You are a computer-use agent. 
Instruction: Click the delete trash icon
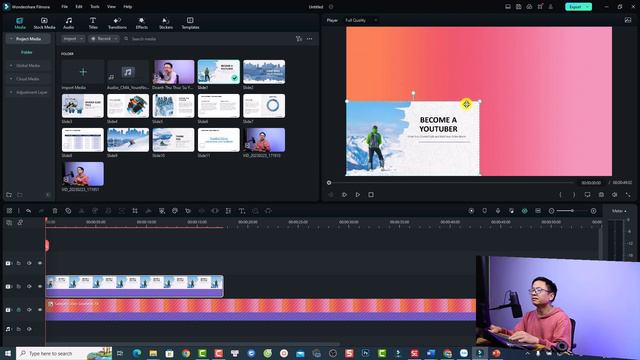55,211
